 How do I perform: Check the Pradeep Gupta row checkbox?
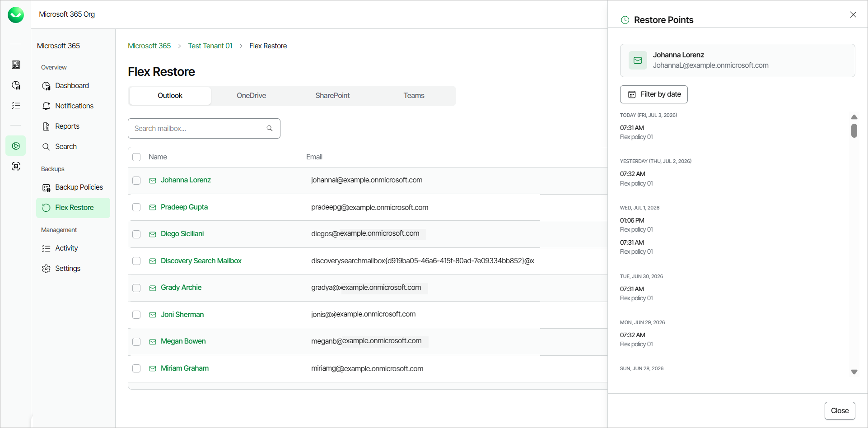136,207
